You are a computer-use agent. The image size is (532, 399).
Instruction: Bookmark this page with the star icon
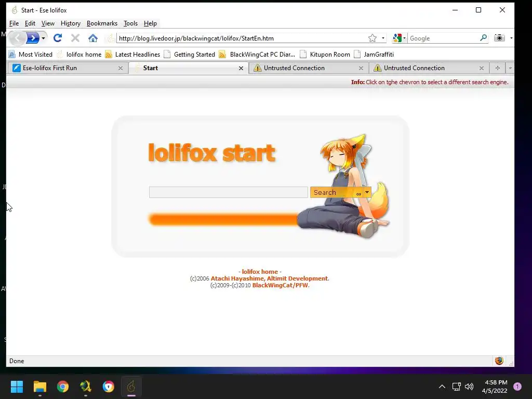click(x=372, y=38)
